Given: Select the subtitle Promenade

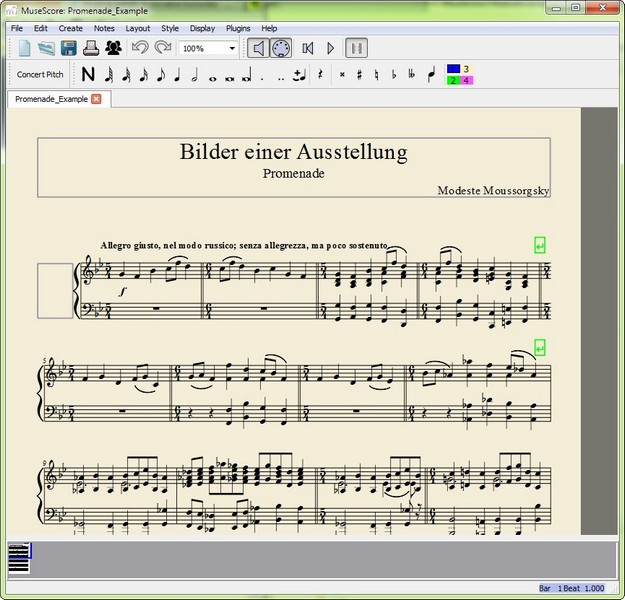Looking at the screenshot, I should pyautogui.click(x=294, y=173).
